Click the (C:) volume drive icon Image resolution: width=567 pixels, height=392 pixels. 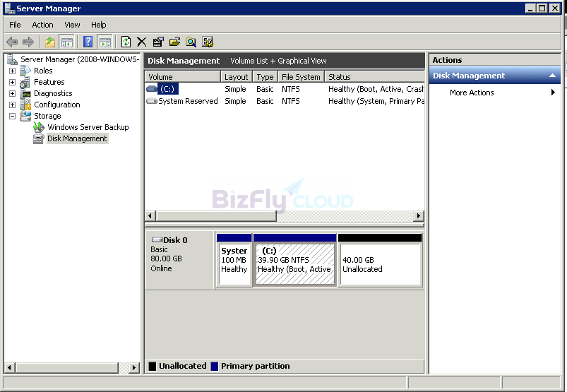[x=152, y=88]
